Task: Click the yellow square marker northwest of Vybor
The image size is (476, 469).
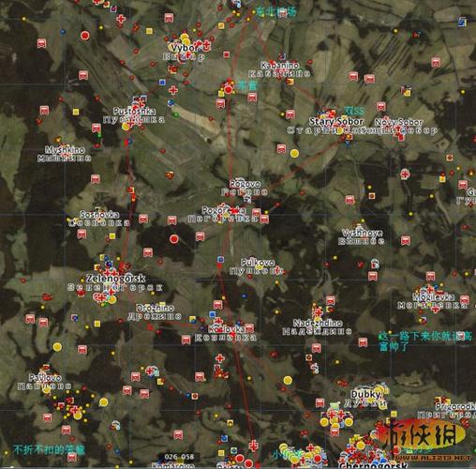Action: point(149,31)
